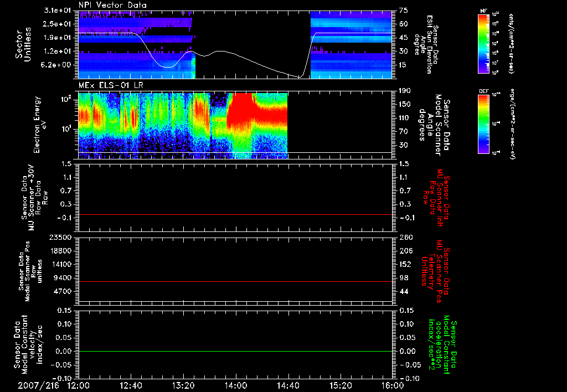This screenshot has height=392, width=567.
Task: Click the 98 telemetry tick label
Action: 404,278
